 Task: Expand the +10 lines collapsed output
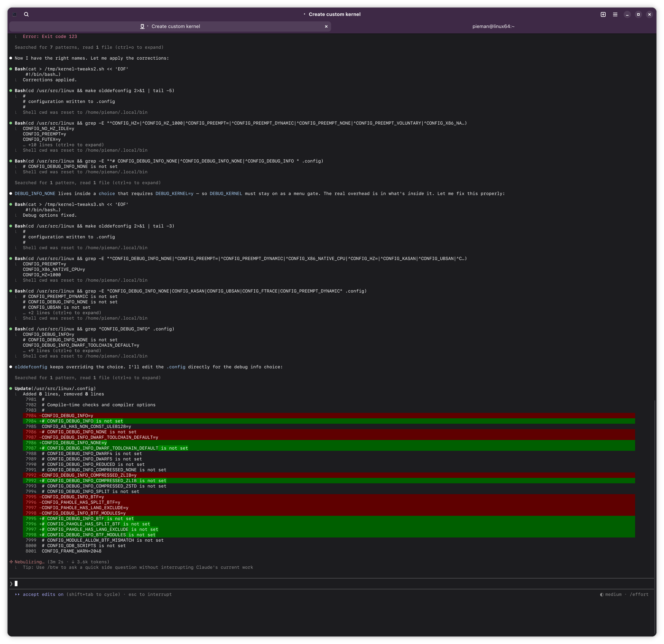(x=63, y=145)
